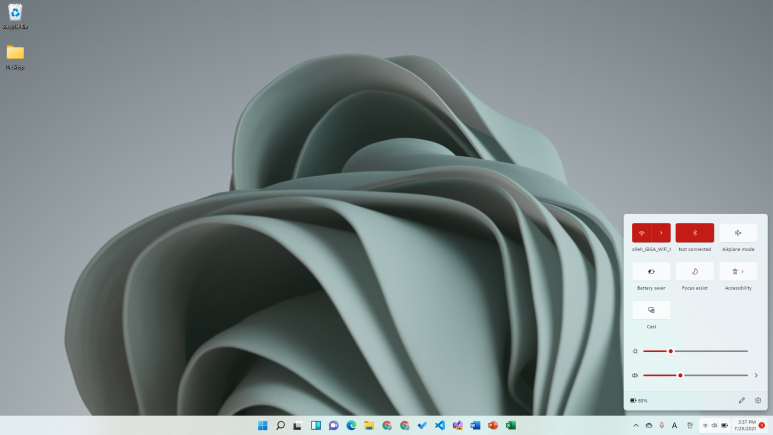
Task: Open File Explorer from the taskbar
Action: tap(369, 425)
